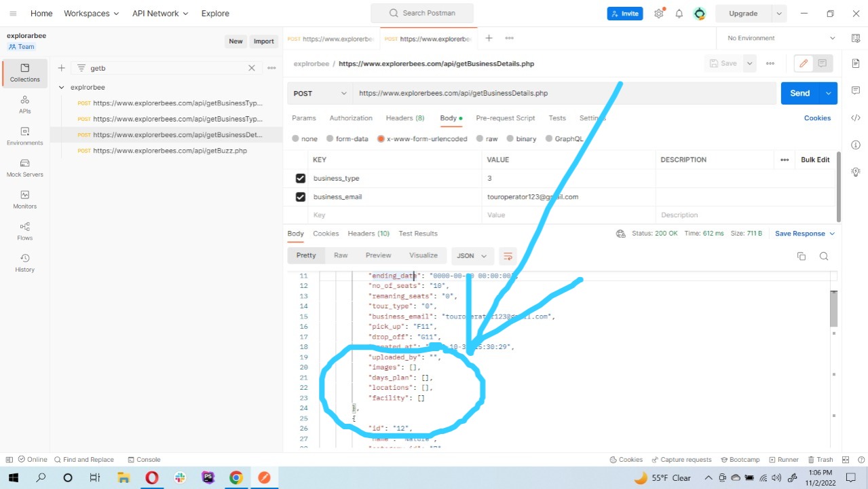Open the Mock Servers sidebar panel
The height and width of the screenshot is (489, 868).
pos(25,168)
